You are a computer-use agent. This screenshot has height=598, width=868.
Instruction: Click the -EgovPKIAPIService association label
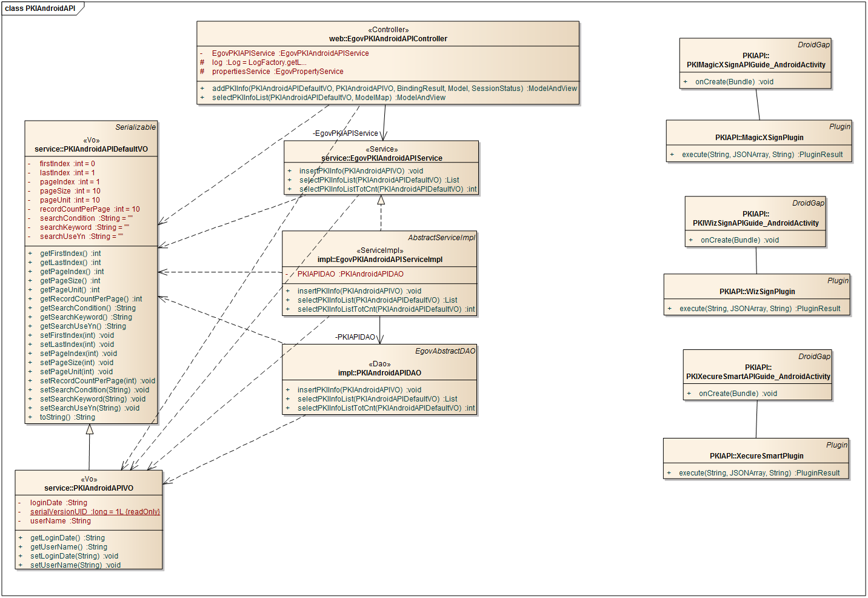345,133
